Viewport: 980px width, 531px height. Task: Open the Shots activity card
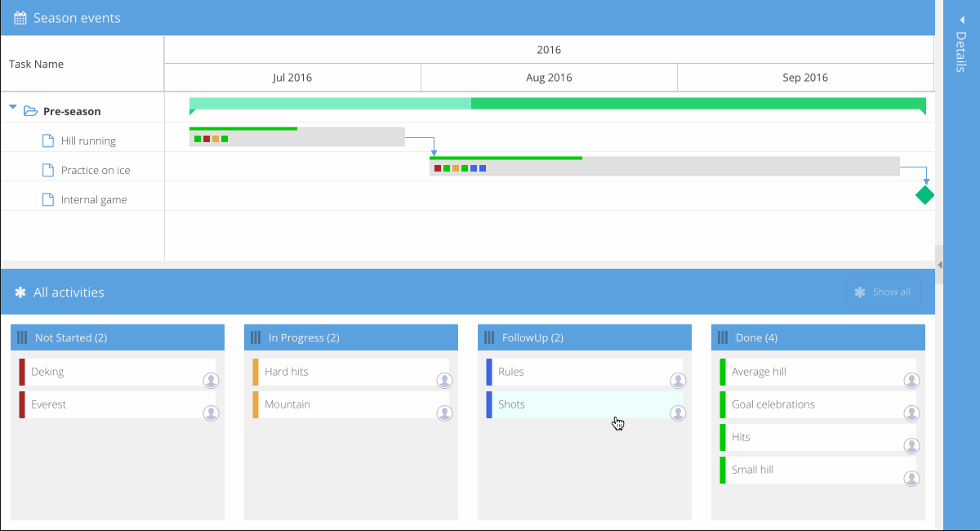(x=584, y=404)
